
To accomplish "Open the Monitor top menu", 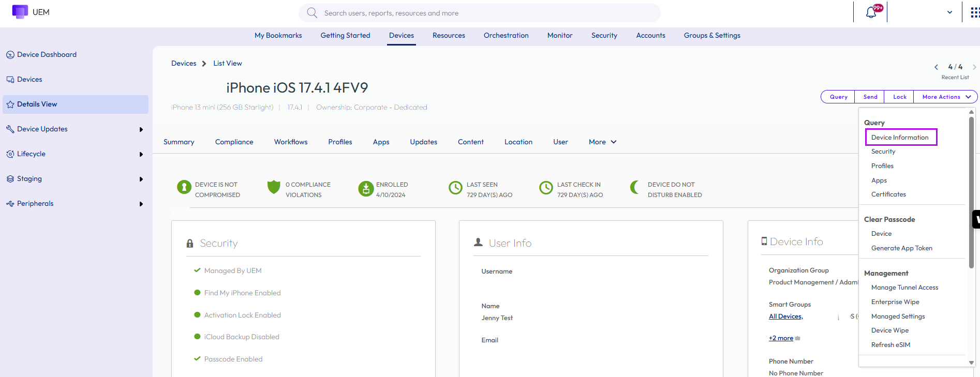I will (x=560, y=35).
